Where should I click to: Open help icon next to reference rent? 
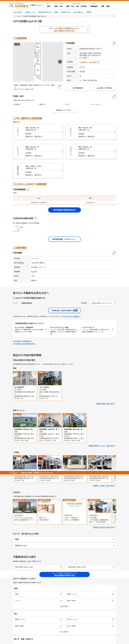pos(98,62)
